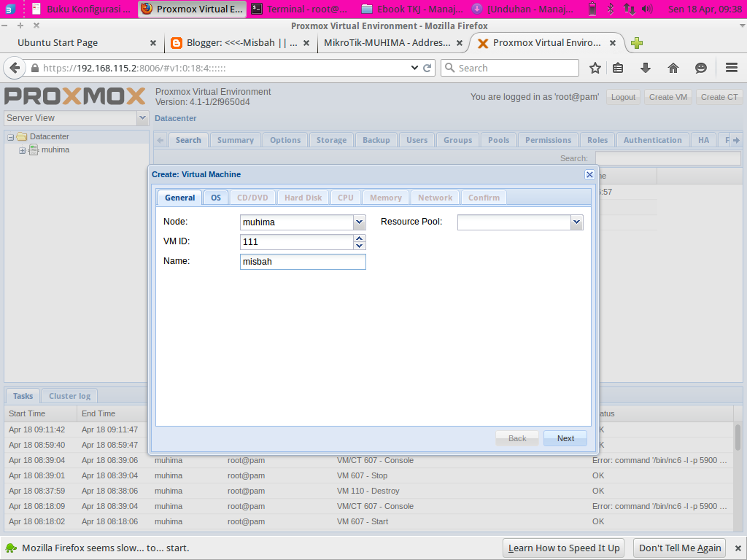Screen dimensions: 747x560
Task: Switch to the OS wizard tab
Action: [216, 198]
